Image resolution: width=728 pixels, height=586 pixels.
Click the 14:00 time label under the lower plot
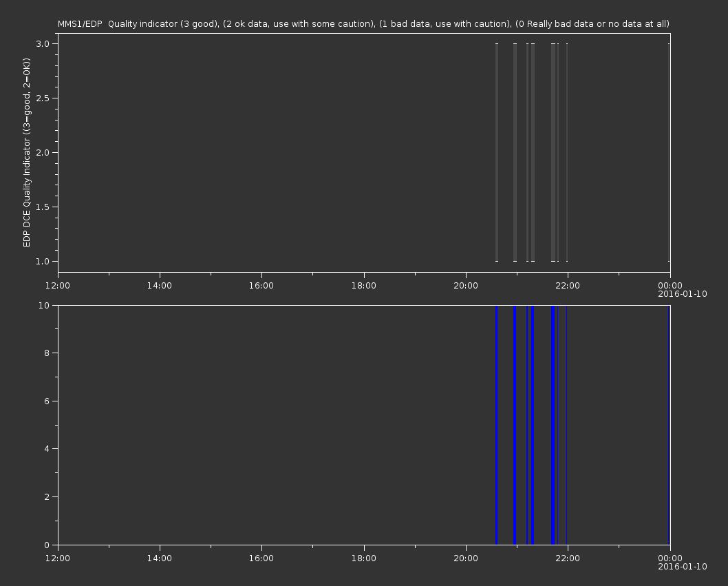pyautogui.click(x=159, y=558)
